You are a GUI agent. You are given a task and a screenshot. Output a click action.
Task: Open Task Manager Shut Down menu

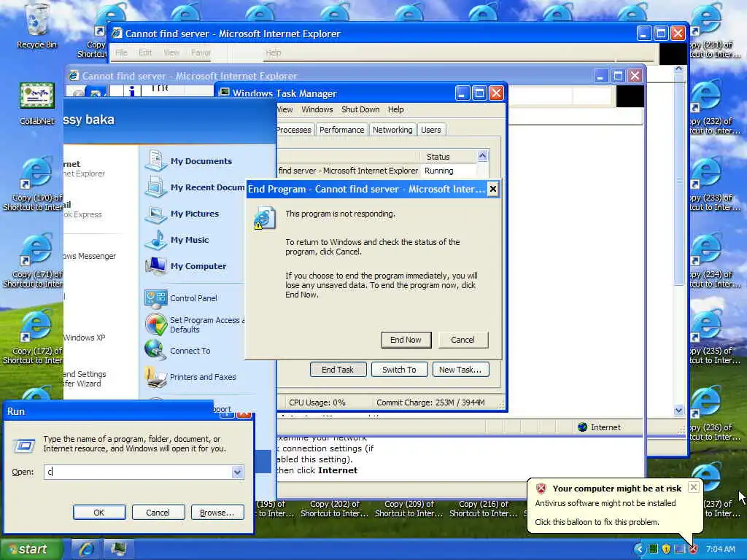[360, 109]
